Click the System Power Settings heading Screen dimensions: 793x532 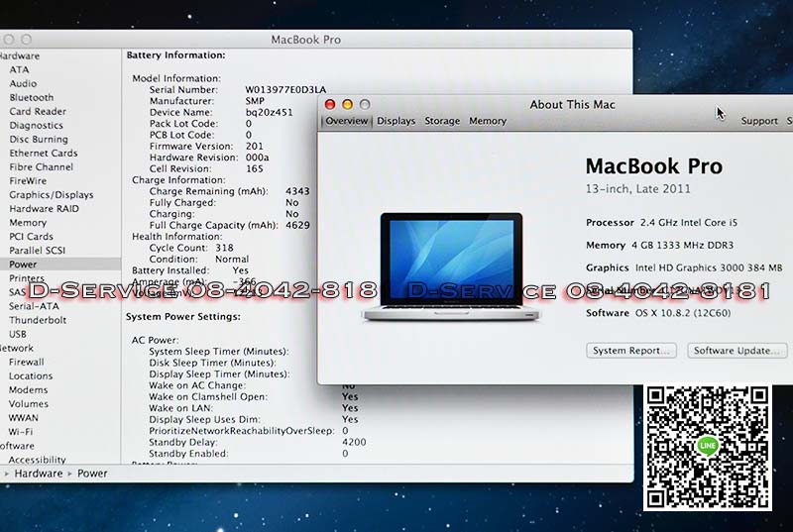coord(183,317)
